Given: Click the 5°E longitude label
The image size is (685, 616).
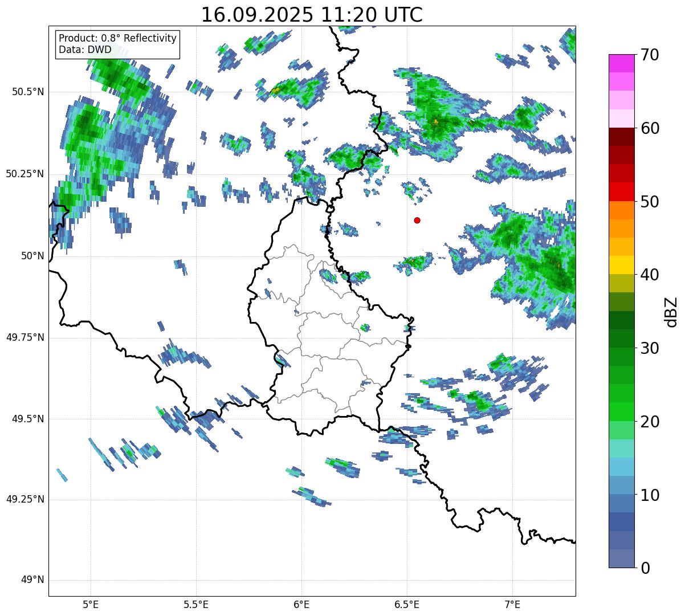Looking at the screenshot, I should [91, 604].
